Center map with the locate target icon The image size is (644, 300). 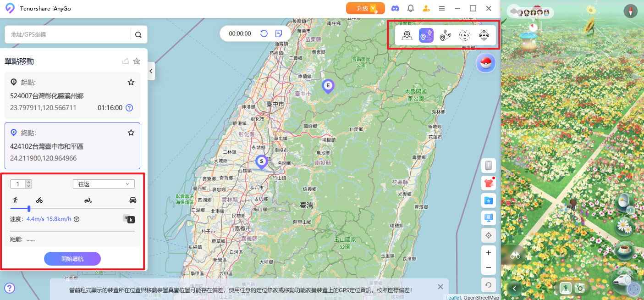click(x=489, y=235)
